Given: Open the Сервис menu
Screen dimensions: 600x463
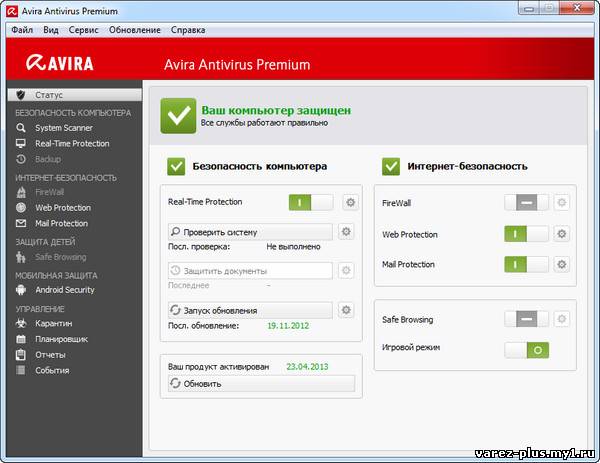Looking at the screenshot, I should [83, 30].
